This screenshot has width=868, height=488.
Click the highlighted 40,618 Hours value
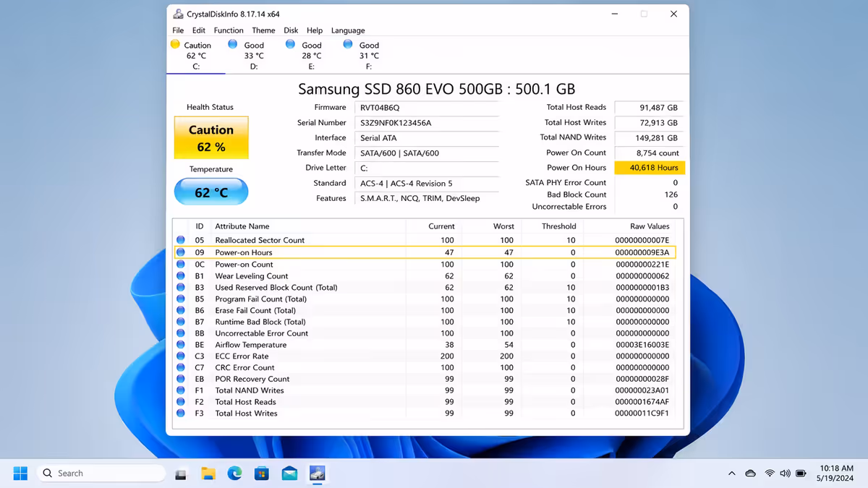(x=649, y=168)
